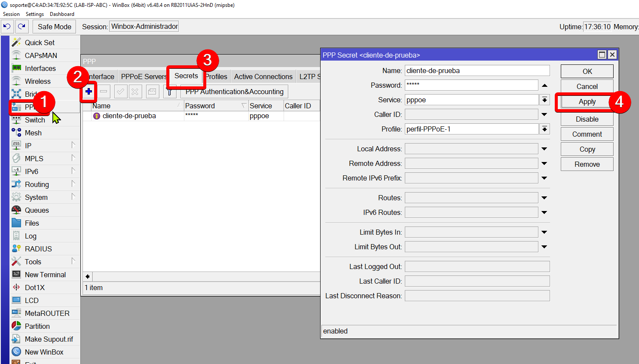Open the Profile dropdown list
The height and width of the screenshot is (364, 639).
[x=544, y=129]
